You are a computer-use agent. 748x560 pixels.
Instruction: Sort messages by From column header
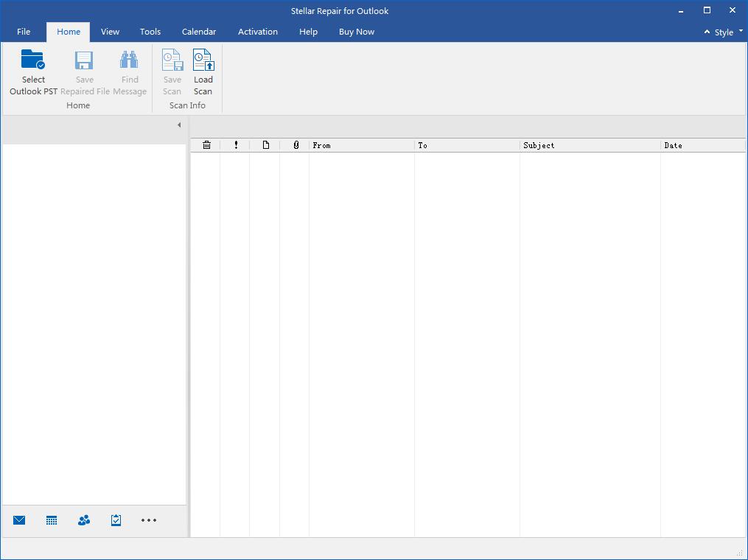click(x=362, y=145)
